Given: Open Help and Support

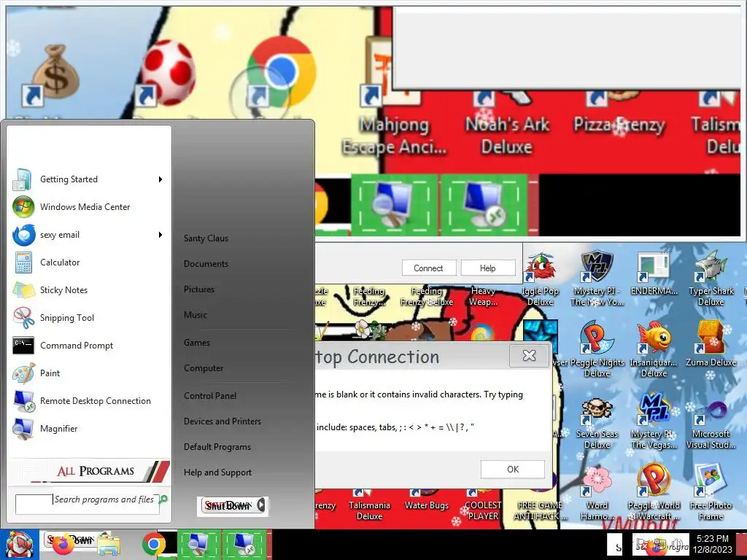Looking at the screenshot, I should 217,472.
